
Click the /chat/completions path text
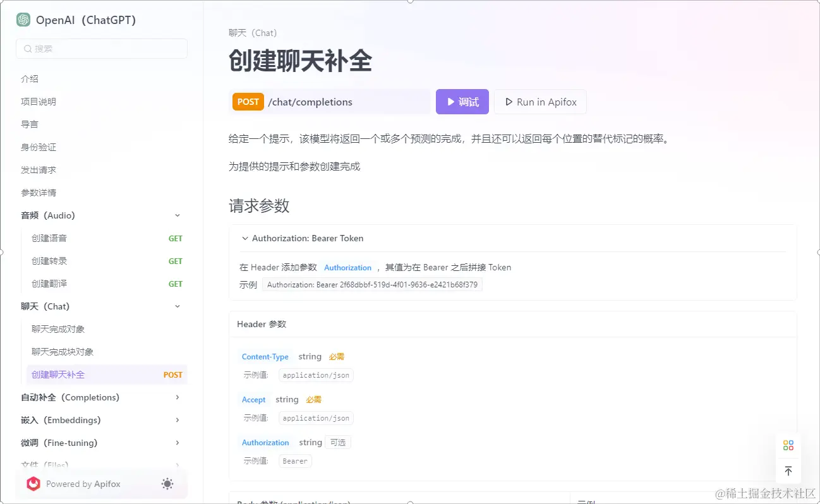[x=310, y=102]
